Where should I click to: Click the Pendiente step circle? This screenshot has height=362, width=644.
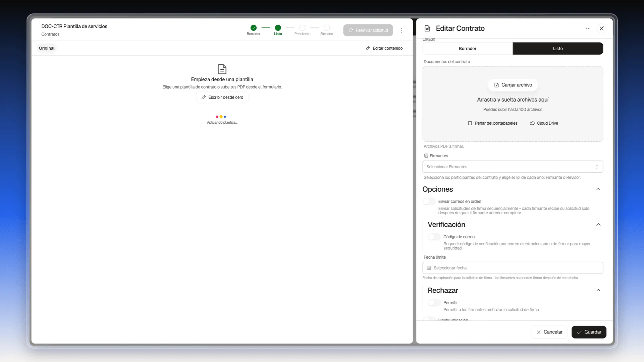302,28
